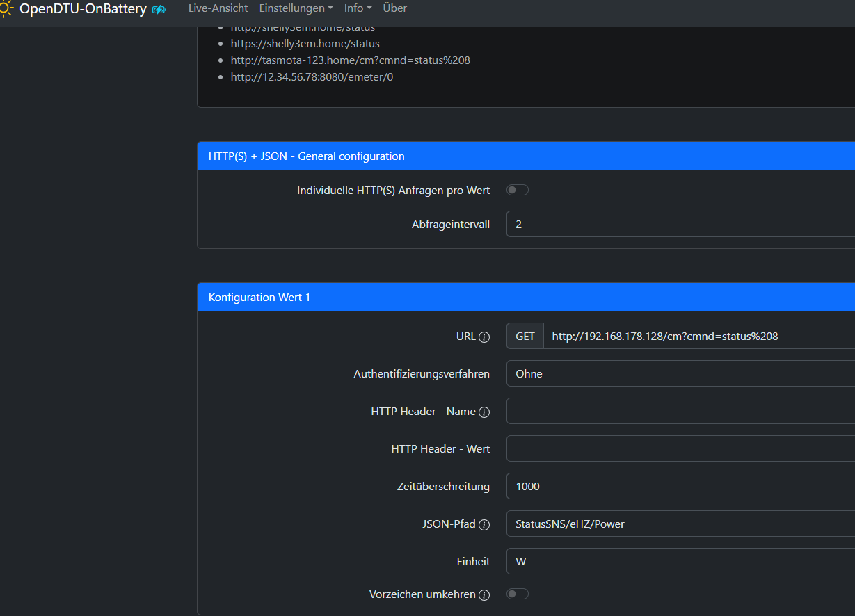Click the OpenDTU-OnBattery brand link

coord(83,9)
